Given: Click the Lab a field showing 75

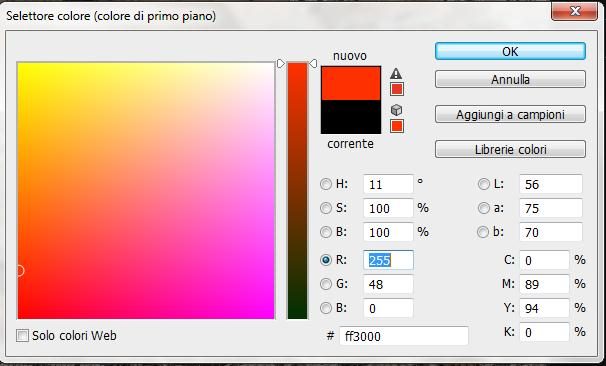Looking at the screenshot, I should coord(551,208).
